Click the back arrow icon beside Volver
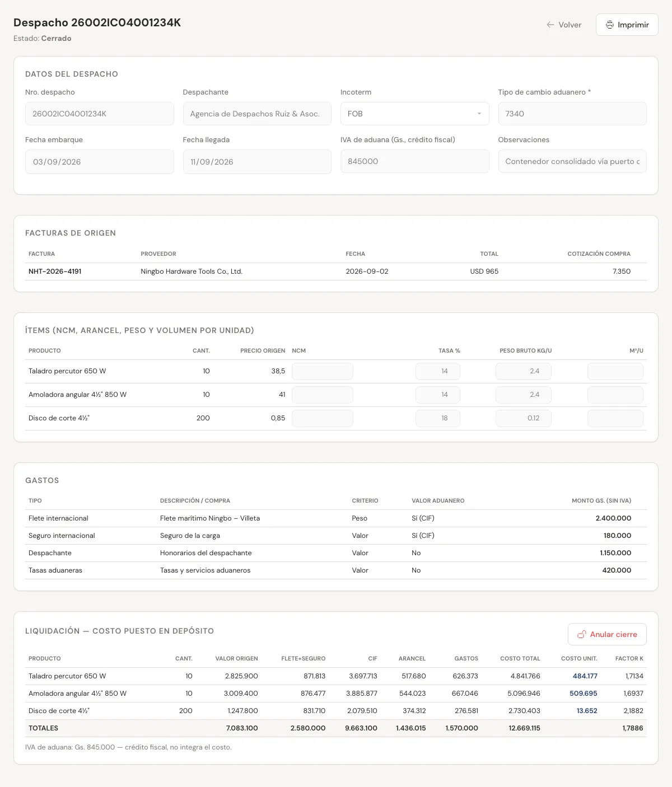672x787 pixels. [x=550, y=25]
